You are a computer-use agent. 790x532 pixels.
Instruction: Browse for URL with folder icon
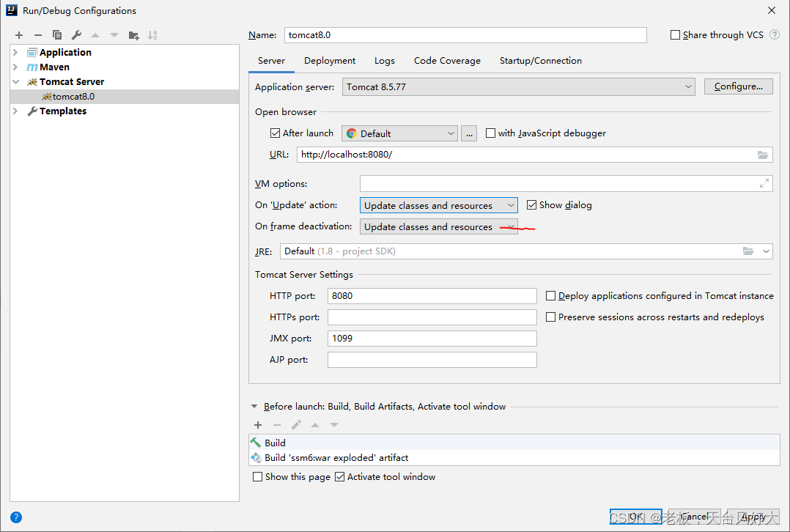click(763, 155)
